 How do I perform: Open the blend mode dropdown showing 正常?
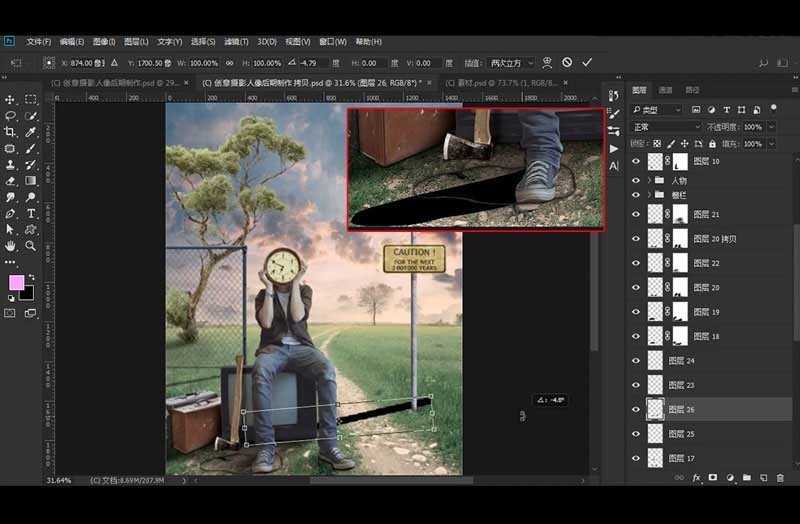coord(665,127)
